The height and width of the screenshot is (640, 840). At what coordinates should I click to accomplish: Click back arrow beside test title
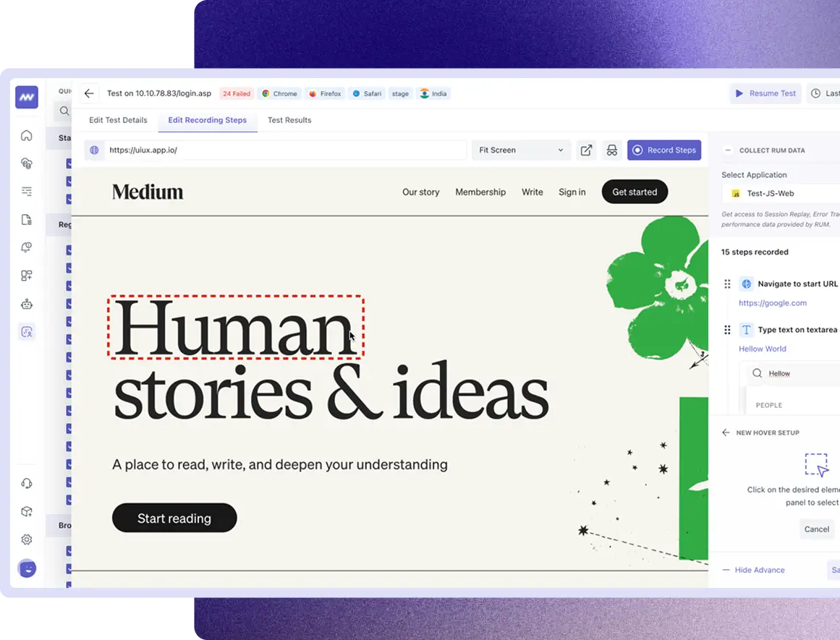[89, 93]
